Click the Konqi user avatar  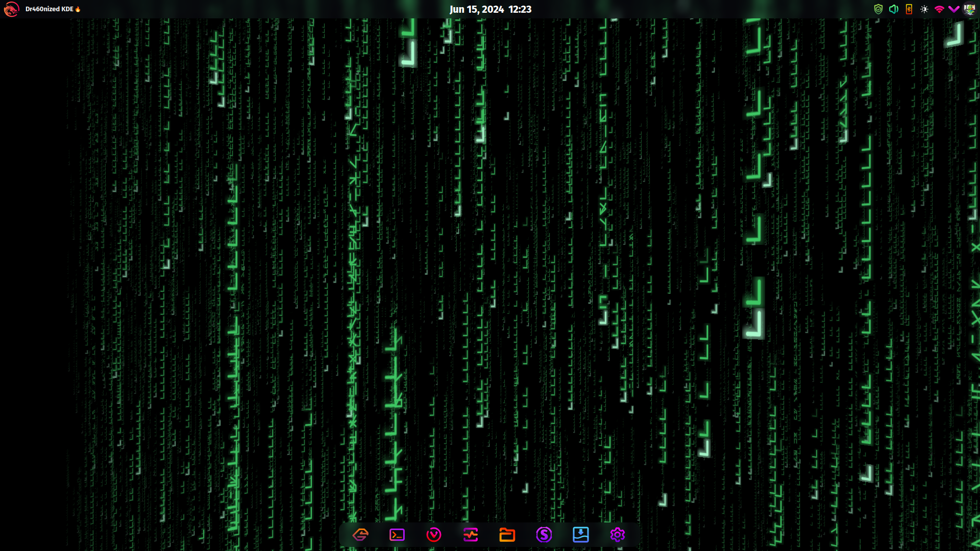pyautogui.click(x=969, y=9)
